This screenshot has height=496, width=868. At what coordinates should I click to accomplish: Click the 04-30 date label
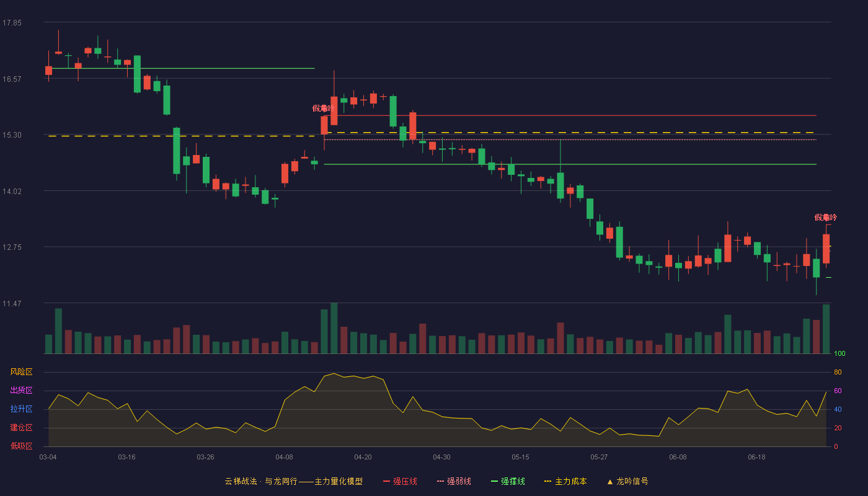[441, 457]
